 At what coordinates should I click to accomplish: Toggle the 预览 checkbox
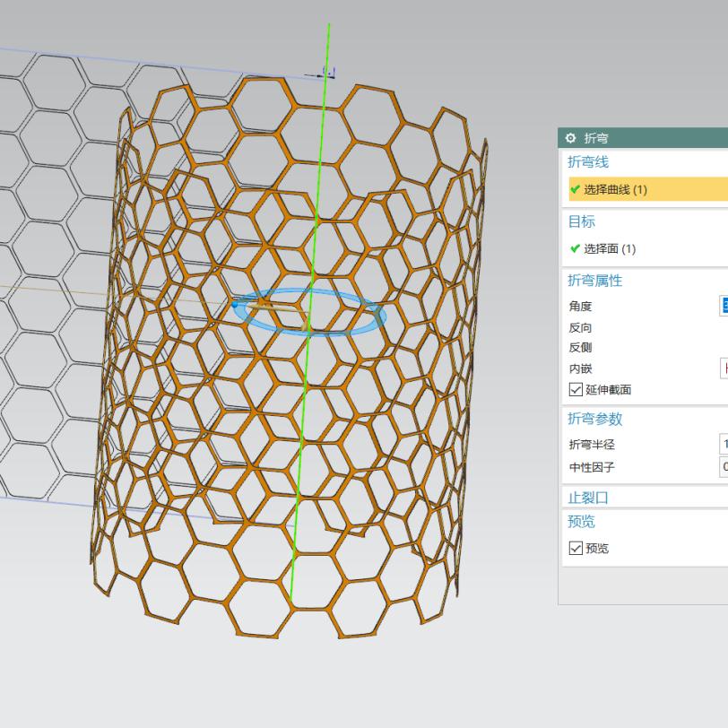(x=576, y=549)
